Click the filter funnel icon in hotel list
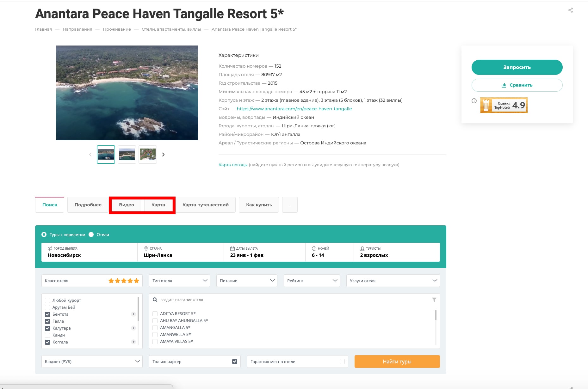The height and width of the screenshot is (389, 588). [434, 300]
